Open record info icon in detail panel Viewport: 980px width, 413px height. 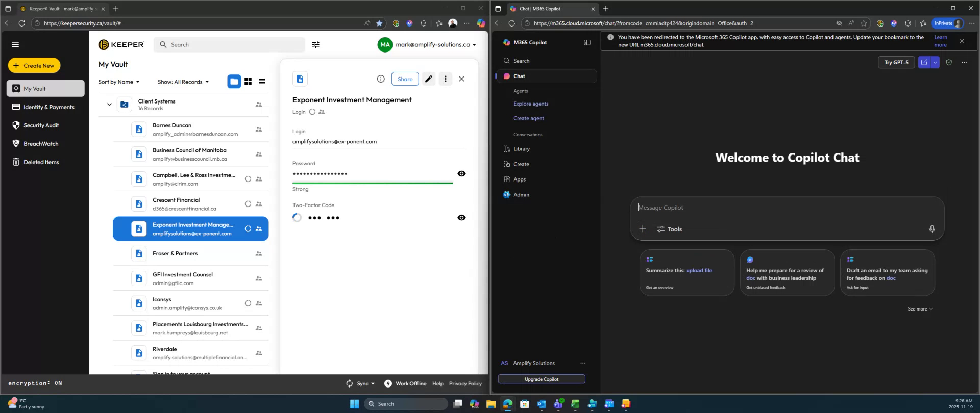[381, 79]
